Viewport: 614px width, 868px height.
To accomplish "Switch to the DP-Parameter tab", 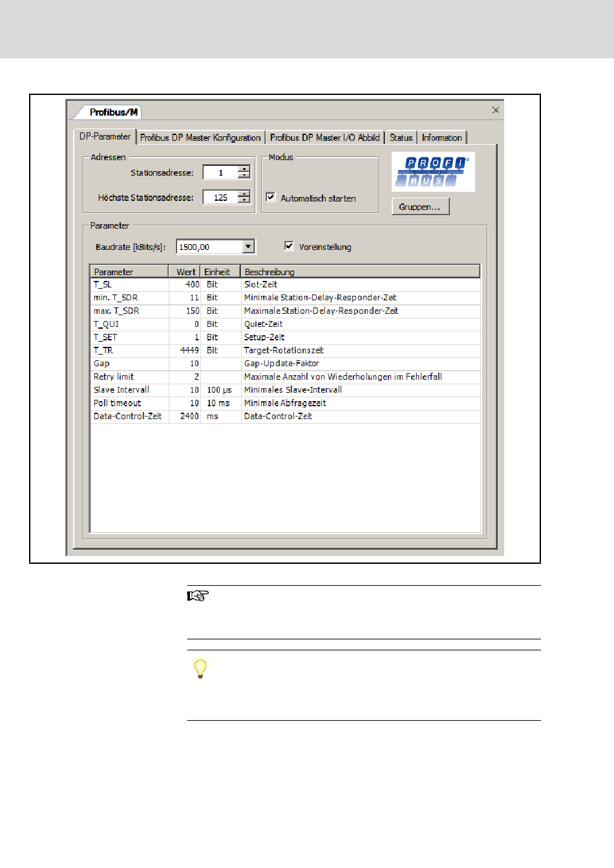I will [x=105, y=136].
